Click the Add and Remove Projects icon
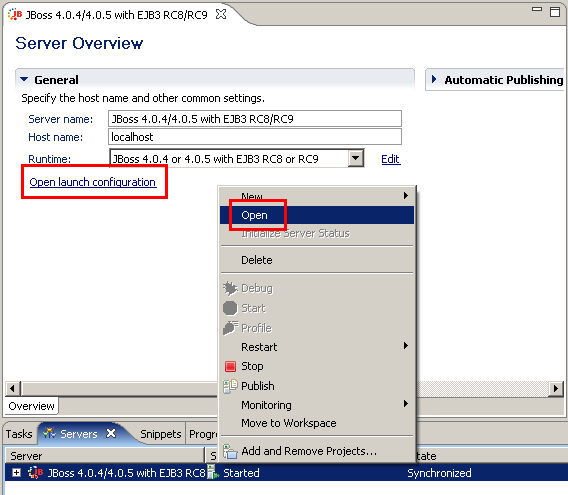Viewport: 568px width, 495px height. [x=230, y=452]
